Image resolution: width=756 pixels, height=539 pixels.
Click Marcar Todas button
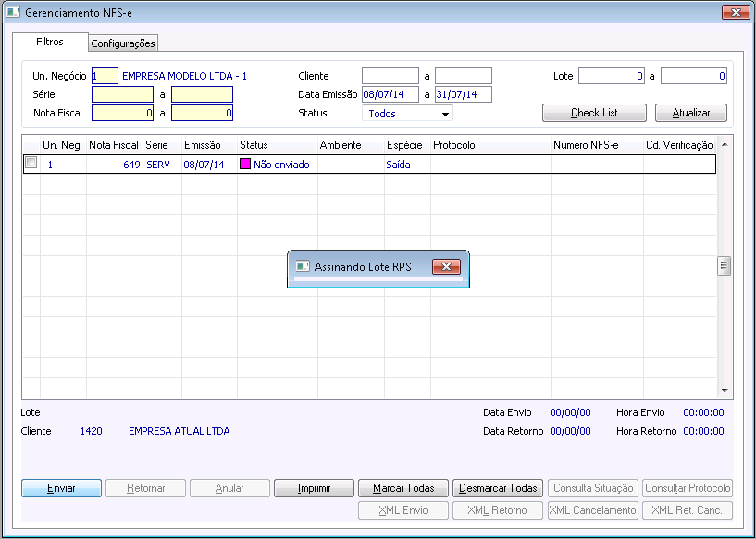pos(403,488)
